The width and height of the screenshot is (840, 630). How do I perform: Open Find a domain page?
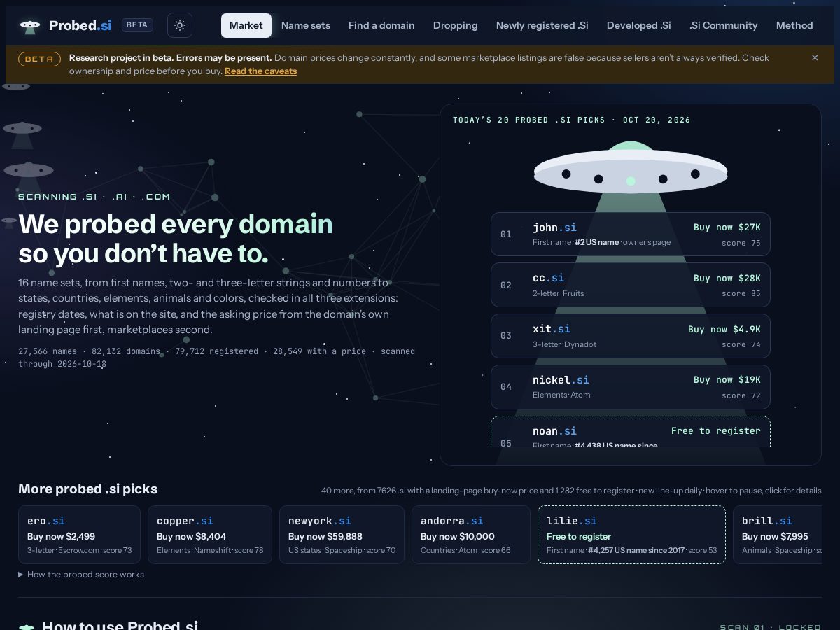[381, 25]
